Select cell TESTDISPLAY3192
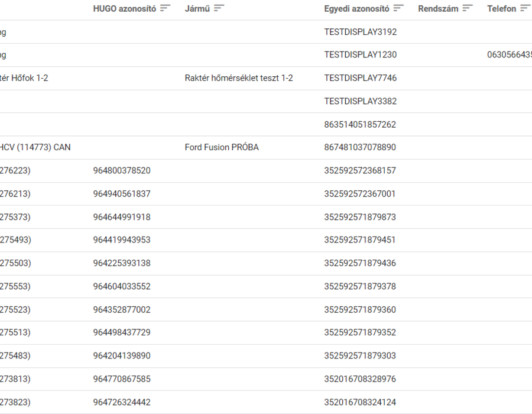This screenshot has width=532, height=414. pos(361,32)
